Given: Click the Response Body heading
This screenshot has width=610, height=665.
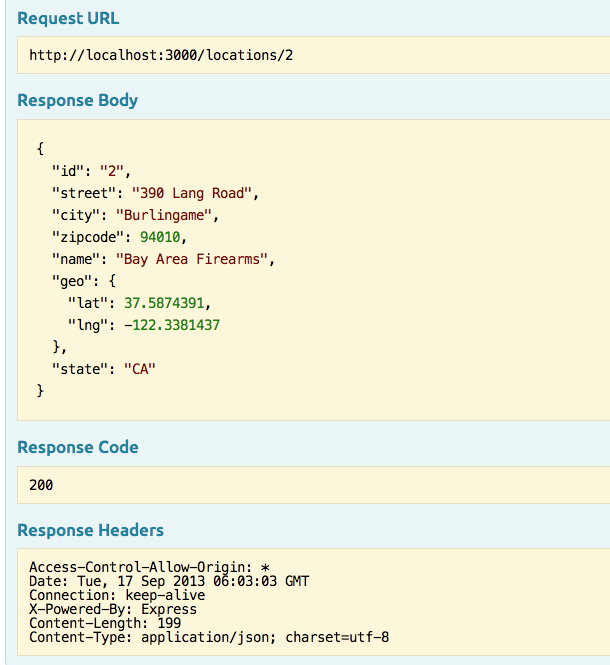Looking at the screenshot, I should (x=78, y=100).
